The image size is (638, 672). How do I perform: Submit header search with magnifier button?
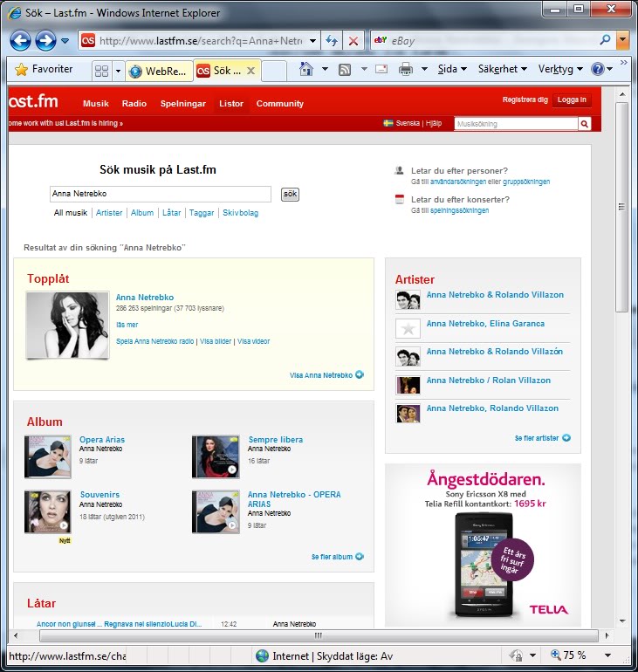(584, 124)
